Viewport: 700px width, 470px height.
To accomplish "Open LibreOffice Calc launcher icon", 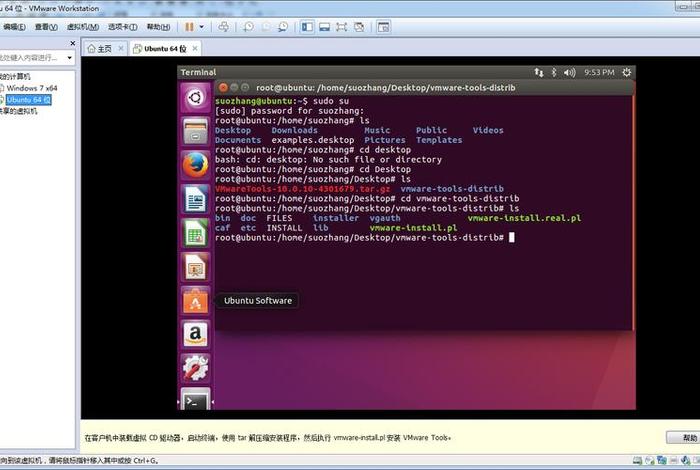I will click(x=195, y=233).
